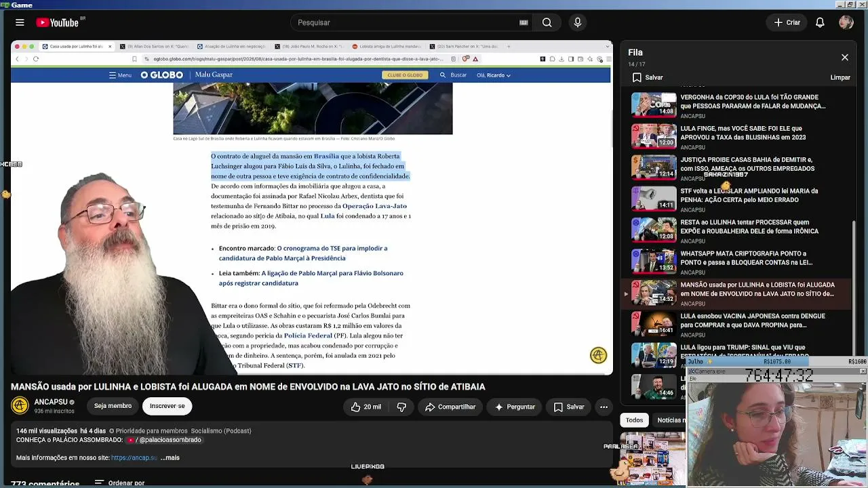Play queue thumbnail with 13:52 duration
The height and width of the screenshot is (488, 868).
pos(654,262)
